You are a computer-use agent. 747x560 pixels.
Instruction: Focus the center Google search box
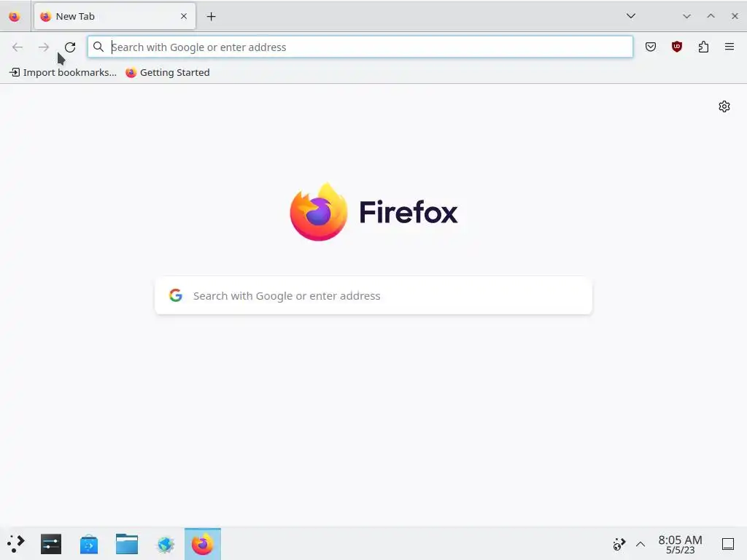(373, 296)
